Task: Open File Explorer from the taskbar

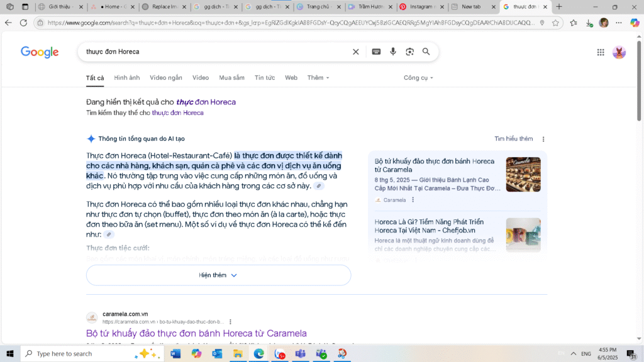Action: (238, 353)
